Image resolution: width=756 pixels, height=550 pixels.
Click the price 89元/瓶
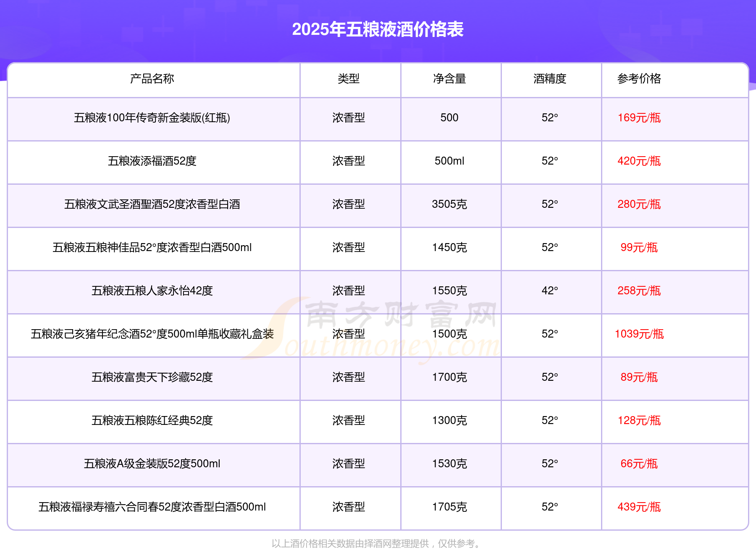click(639, 377)
